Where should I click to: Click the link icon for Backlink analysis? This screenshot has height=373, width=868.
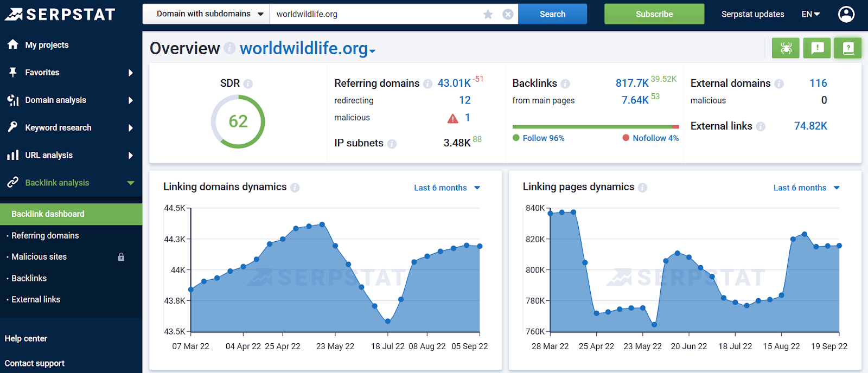[x=13, y=183]
